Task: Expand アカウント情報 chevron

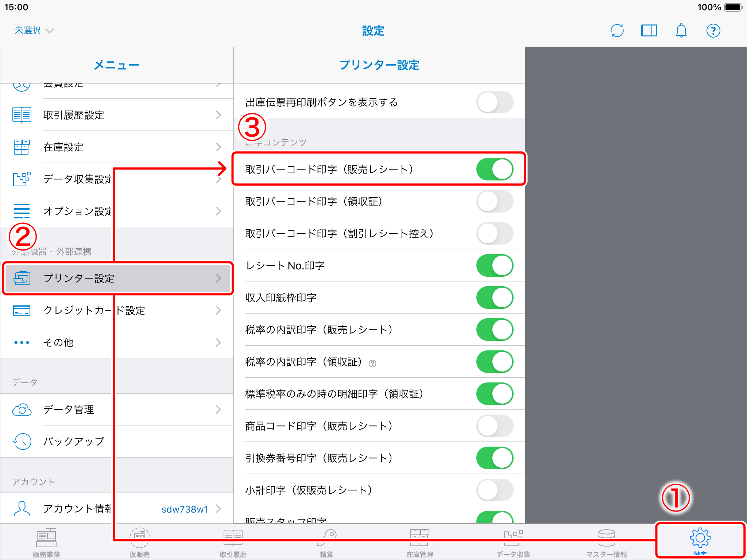Action: point(218,509)
